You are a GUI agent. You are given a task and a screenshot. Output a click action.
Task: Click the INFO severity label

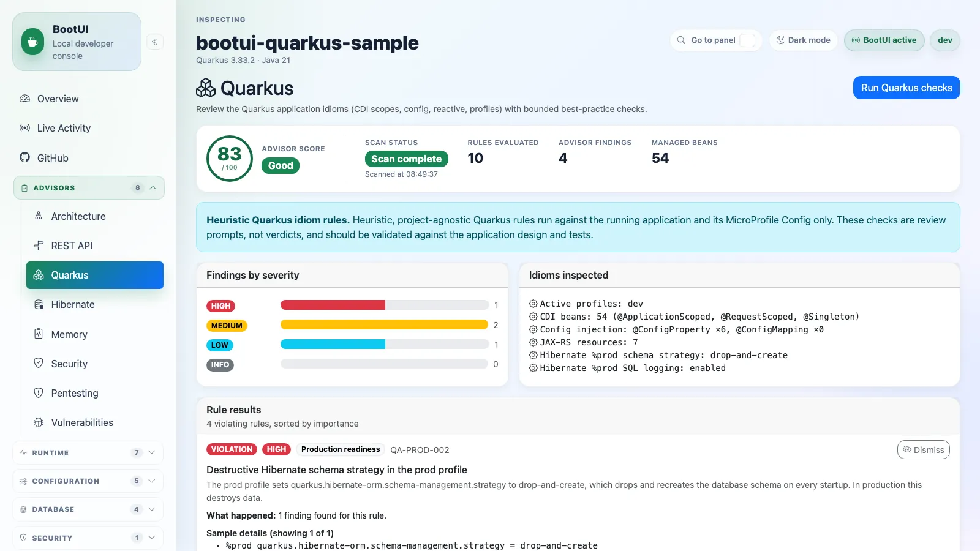pyautogui.click(x=220, y=365)
